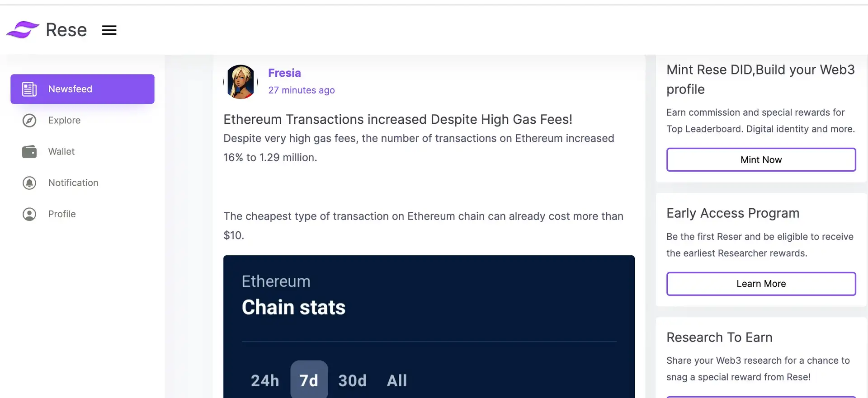Open the Wallet menu entry
The width and height of the screenshot is (868, 398).
coord(61,152)
